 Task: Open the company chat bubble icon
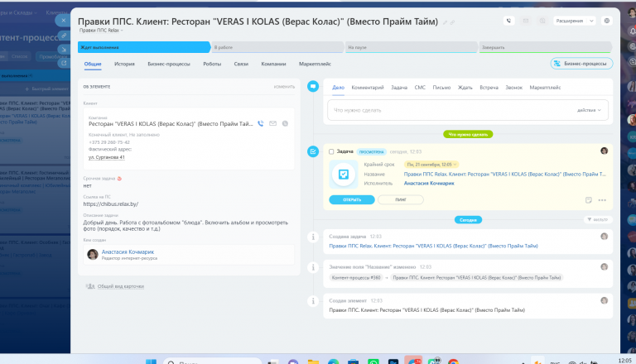point(285,123)
